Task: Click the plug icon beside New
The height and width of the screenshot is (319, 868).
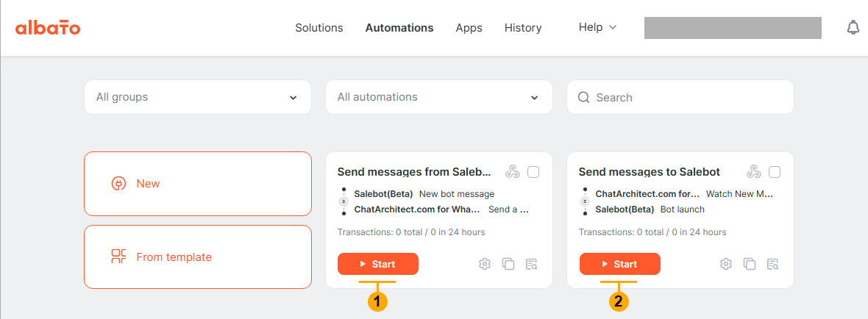Action: pos(119,184)
